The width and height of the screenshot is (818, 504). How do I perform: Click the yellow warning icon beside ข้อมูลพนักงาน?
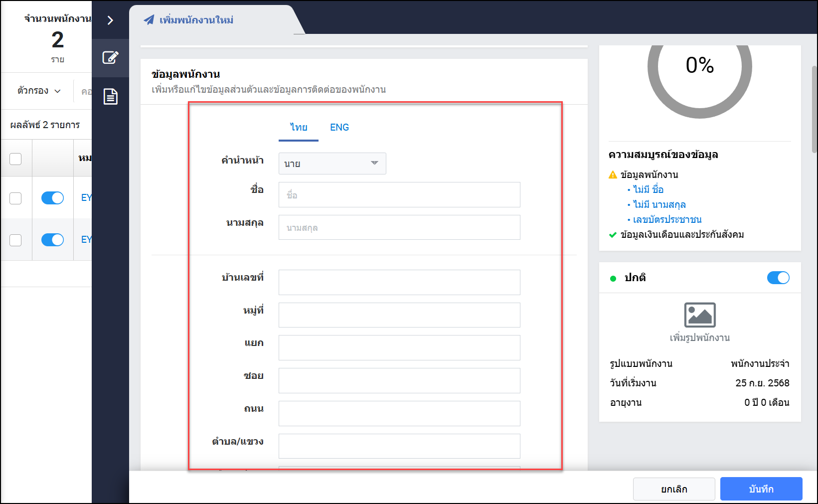click(x=613, y=175)
